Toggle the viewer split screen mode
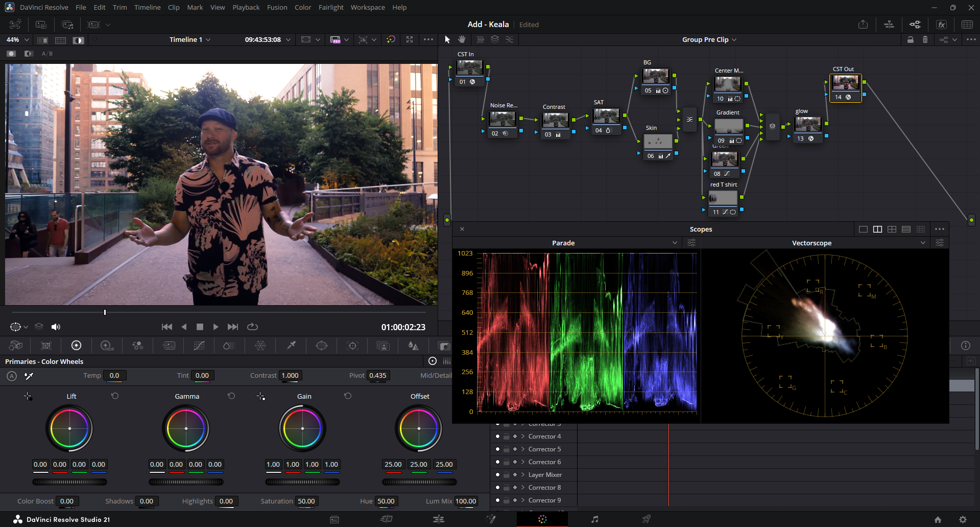This screenshot has width=980, height=527. coord(61,40)
